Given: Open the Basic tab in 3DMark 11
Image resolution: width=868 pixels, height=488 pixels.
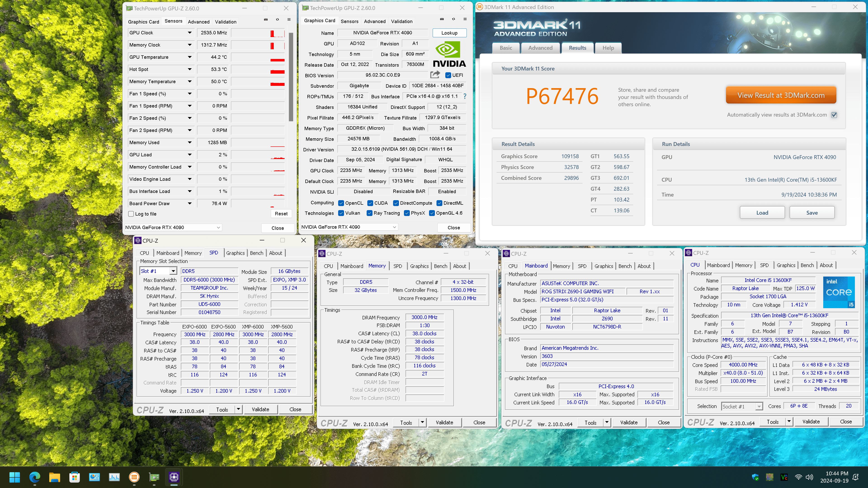Looking at the screenshot, I should 505,48.
